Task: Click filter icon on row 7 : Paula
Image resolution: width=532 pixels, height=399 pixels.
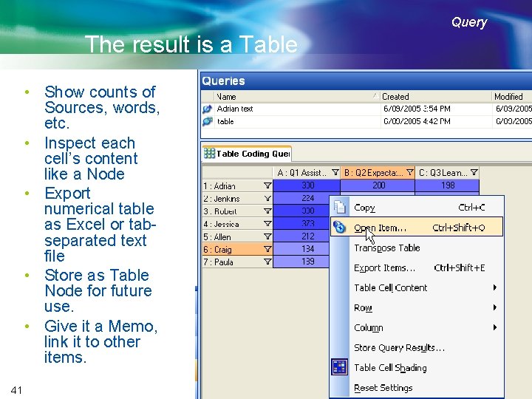Action: [267, 262]
